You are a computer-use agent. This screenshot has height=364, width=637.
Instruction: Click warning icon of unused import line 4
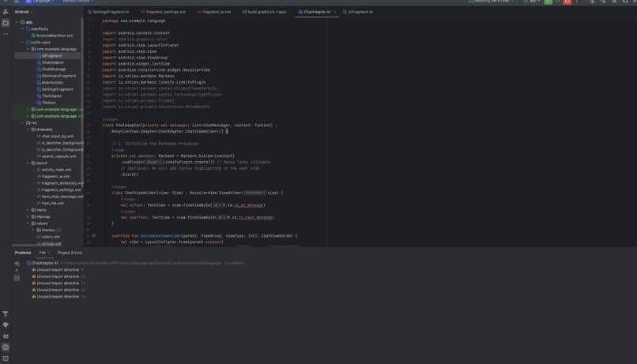pos(34,269)
